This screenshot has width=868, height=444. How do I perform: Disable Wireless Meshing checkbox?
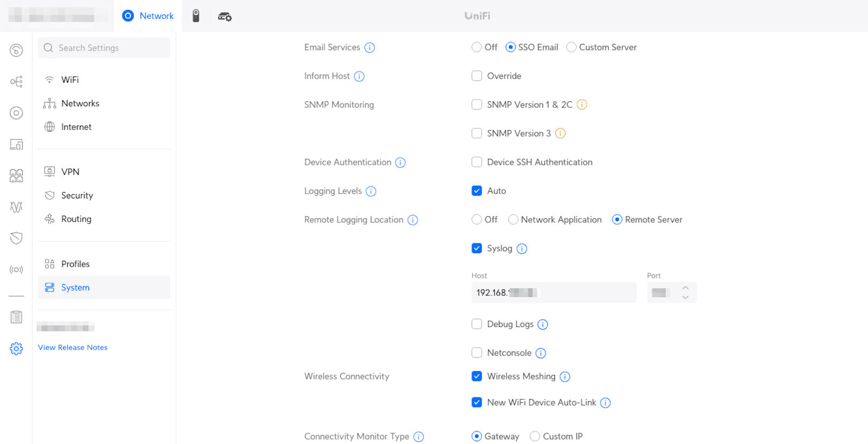pyautogui.click(x=477, y=376)
